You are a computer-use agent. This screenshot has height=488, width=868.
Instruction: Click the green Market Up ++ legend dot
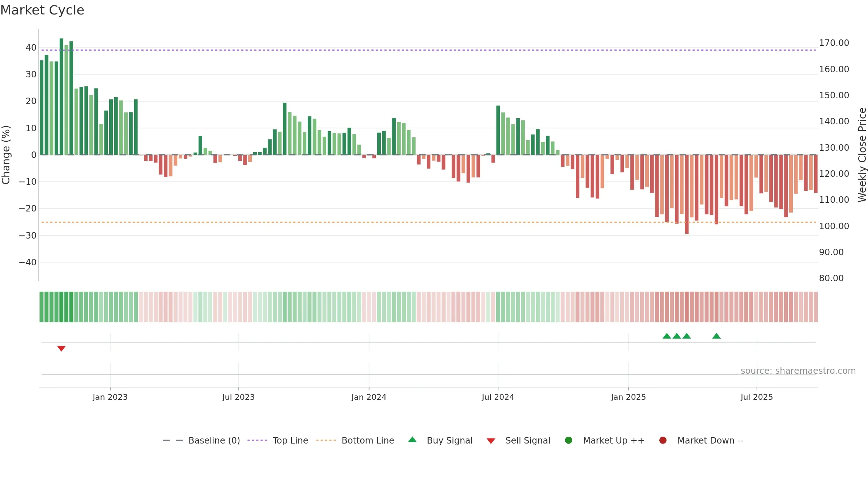tap(569, 440)
